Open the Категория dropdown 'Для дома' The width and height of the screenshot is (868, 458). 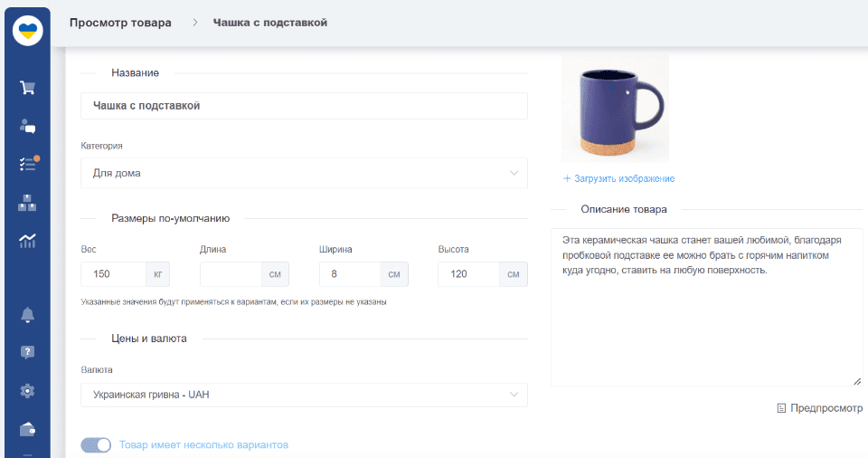pyautogui.click(x=304, y=173)
